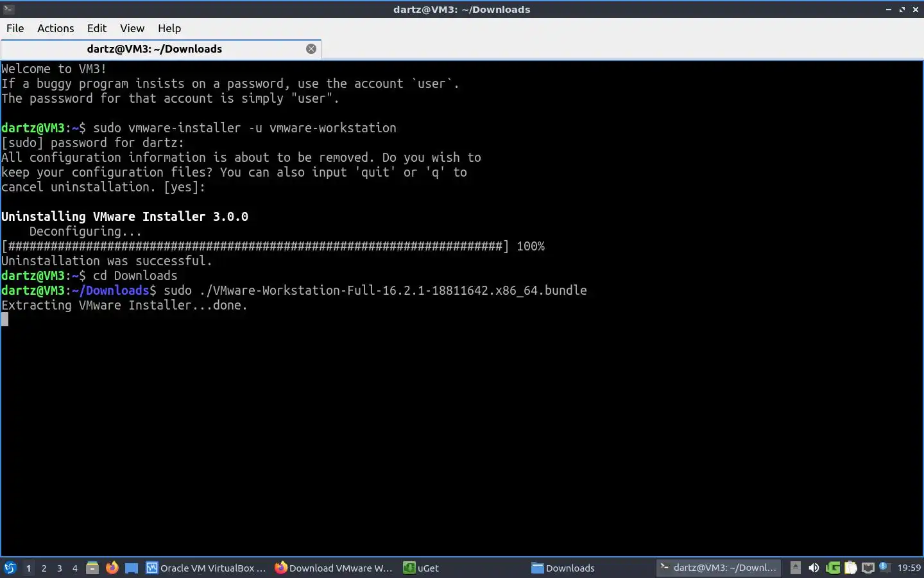Open the Actions menu
Screen dimensions: 924x578
pos(55,28)
